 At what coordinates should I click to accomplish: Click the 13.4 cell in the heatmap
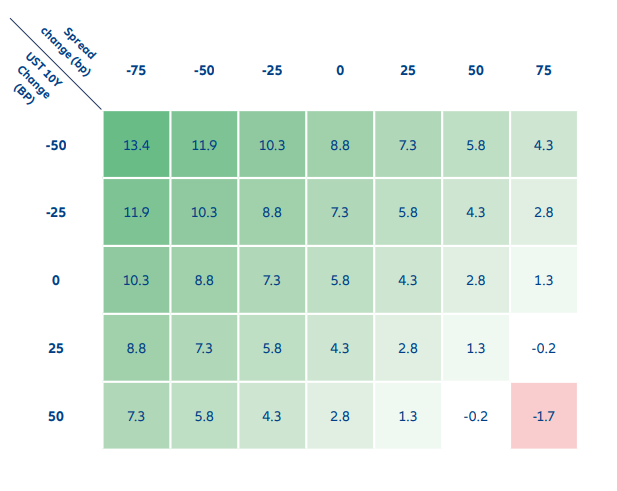click(x=136, y=145)
